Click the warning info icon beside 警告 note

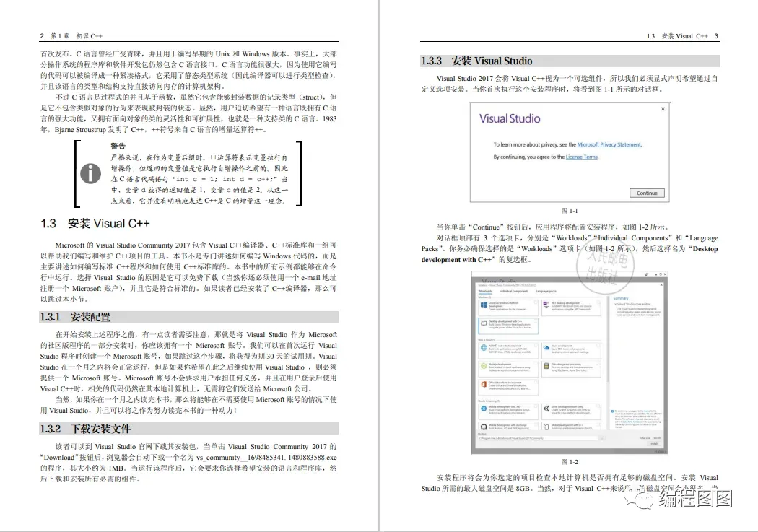(x=90, y=174)
